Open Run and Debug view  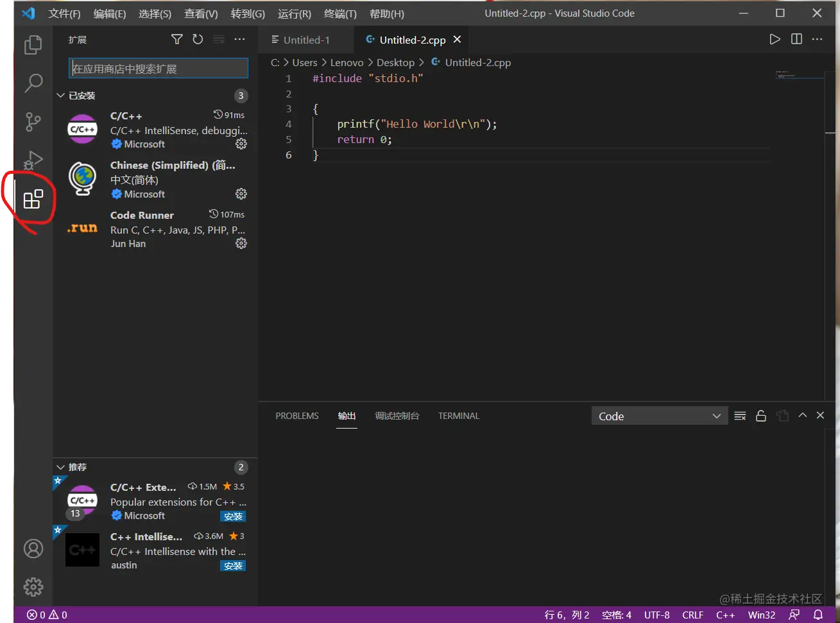33,160
